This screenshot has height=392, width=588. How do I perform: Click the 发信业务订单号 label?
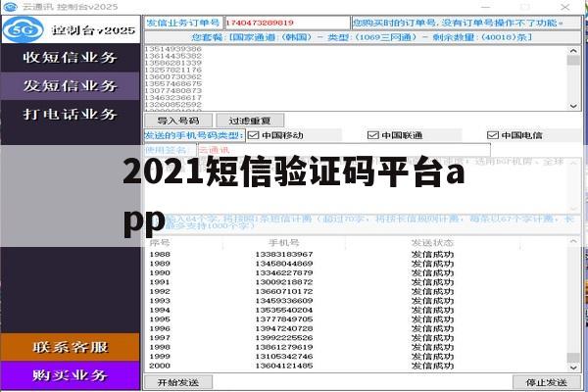tap(183, 23)
